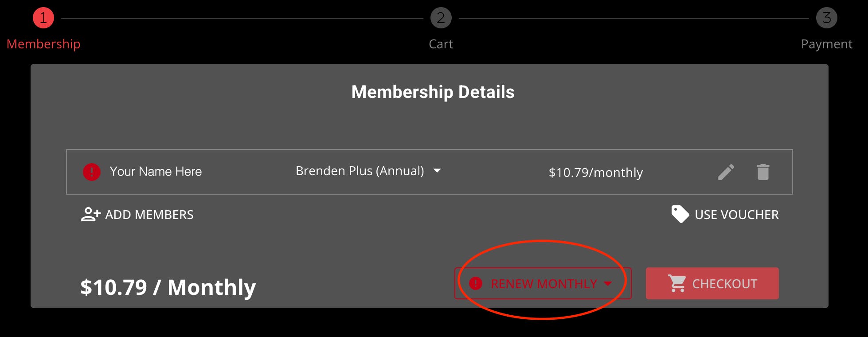The image size is (868, 337).
Task: Expand the RENEW MONTHLY dropdown arrow
Action: click(608, 284)
